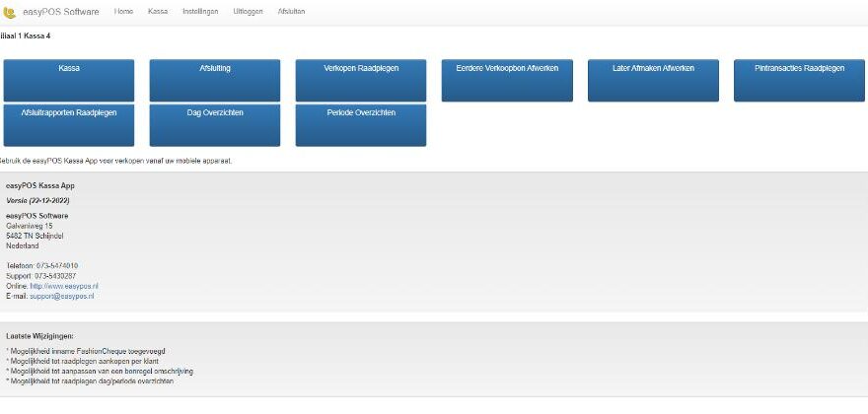Image resolution: width=868 pixels, height=414 pixels.
Task: Open the Kassa menu item in the navbar
Action: tap(158, 12)
